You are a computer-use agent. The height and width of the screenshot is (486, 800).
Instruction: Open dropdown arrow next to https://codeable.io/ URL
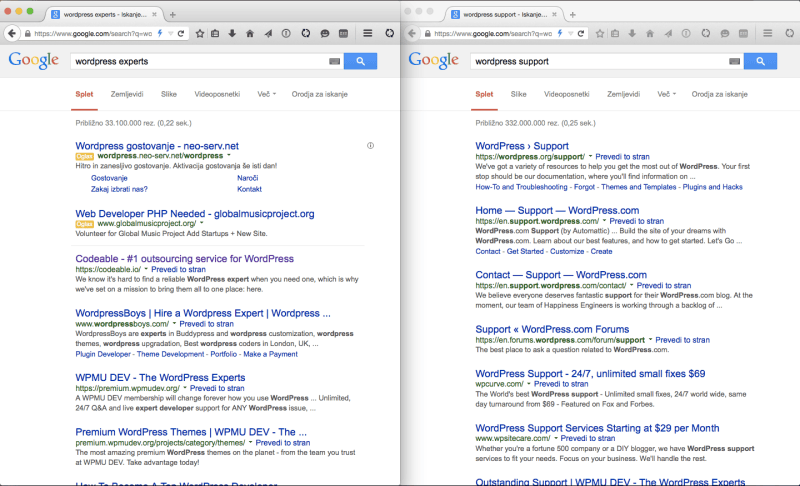click(x=146, y=269)
